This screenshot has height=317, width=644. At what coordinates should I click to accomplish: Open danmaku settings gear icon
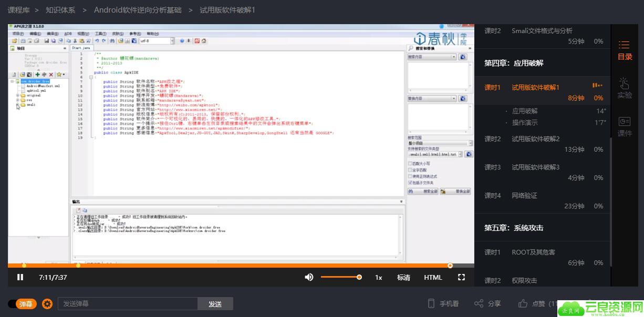coord(47,304)
